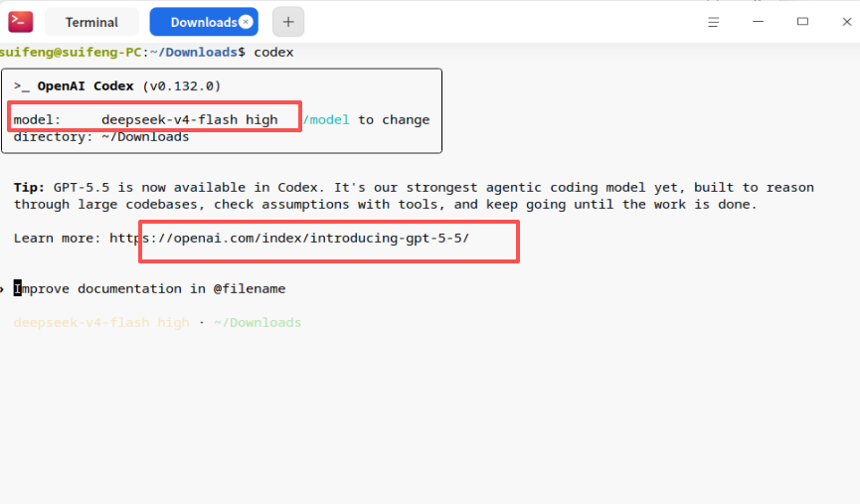The height and width of the screenshot is (504, 860).
Task: Click the Improve documentation prompt input
Action: (x=150, y=288)
